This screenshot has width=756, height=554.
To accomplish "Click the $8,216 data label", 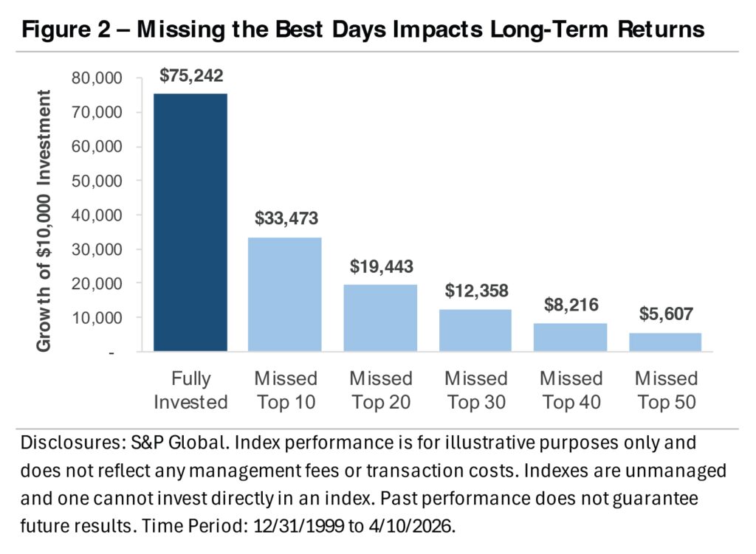I will [x=571, y=305].
